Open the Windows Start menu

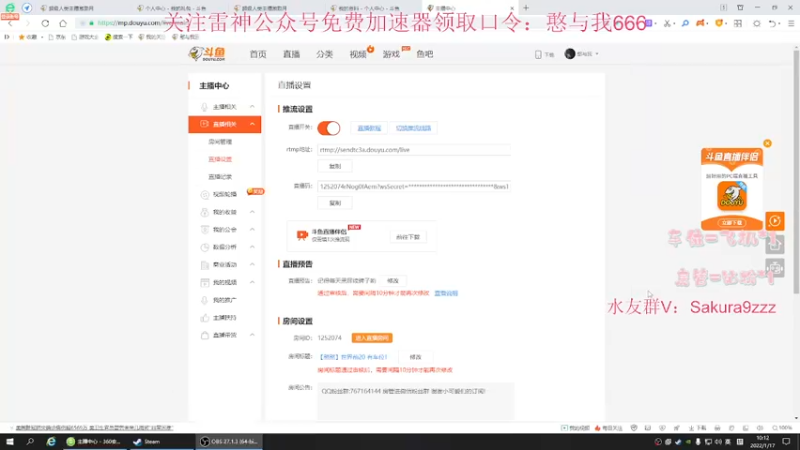[x=10, y=441]
